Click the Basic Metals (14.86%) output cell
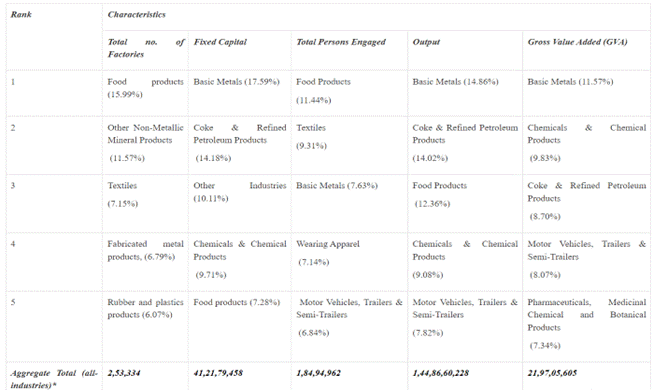This screenshot has width=653, height=390. 455,82
